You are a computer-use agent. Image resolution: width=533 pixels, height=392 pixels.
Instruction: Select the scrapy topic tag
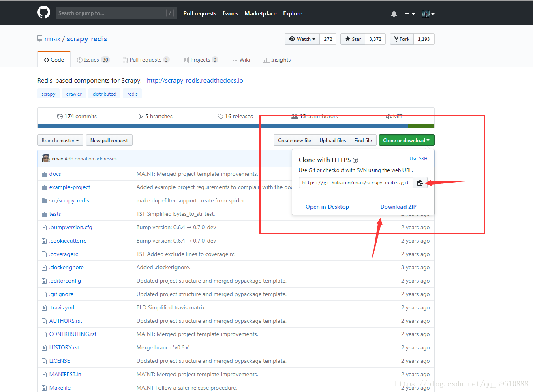[x=48, y=94]
